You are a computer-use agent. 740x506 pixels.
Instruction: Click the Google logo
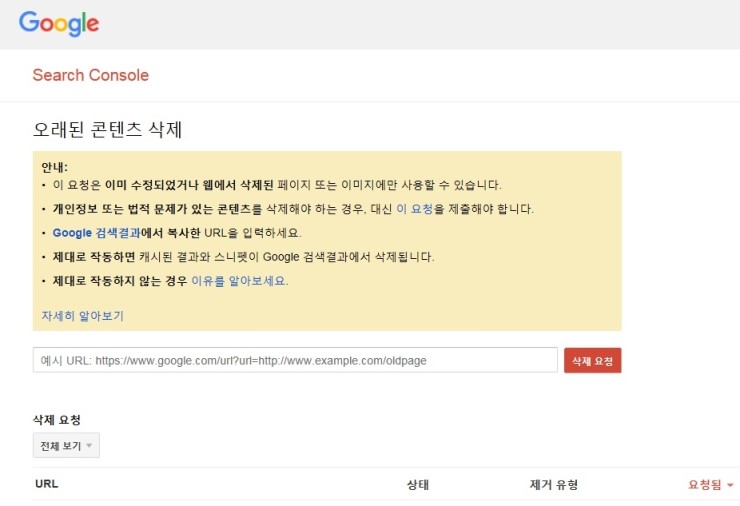coord(59,23)
